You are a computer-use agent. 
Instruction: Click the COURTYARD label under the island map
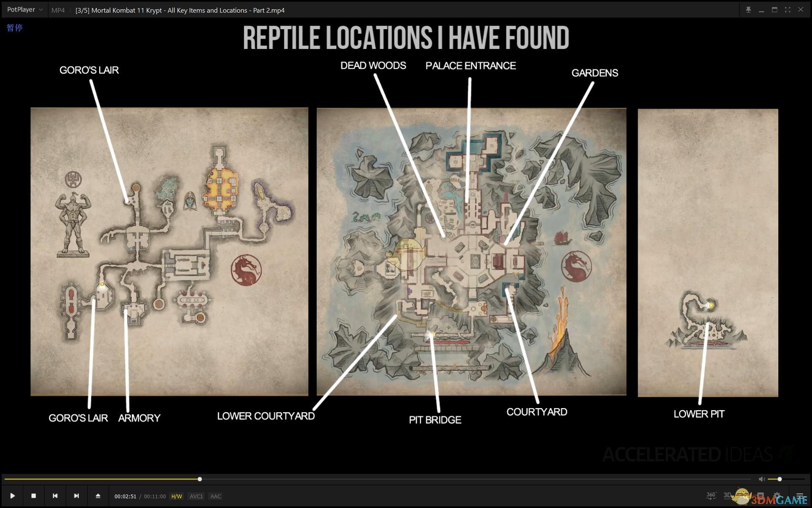tap(537, 412)
